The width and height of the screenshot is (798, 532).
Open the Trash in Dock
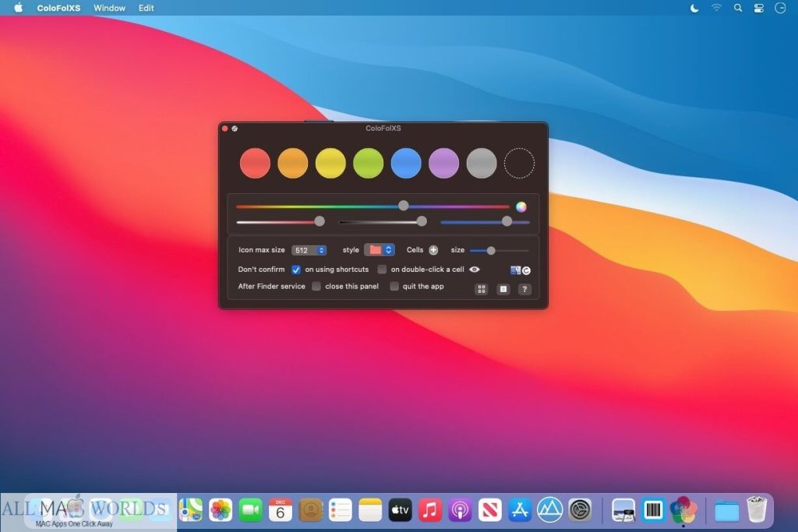click(x=757, y=509)
